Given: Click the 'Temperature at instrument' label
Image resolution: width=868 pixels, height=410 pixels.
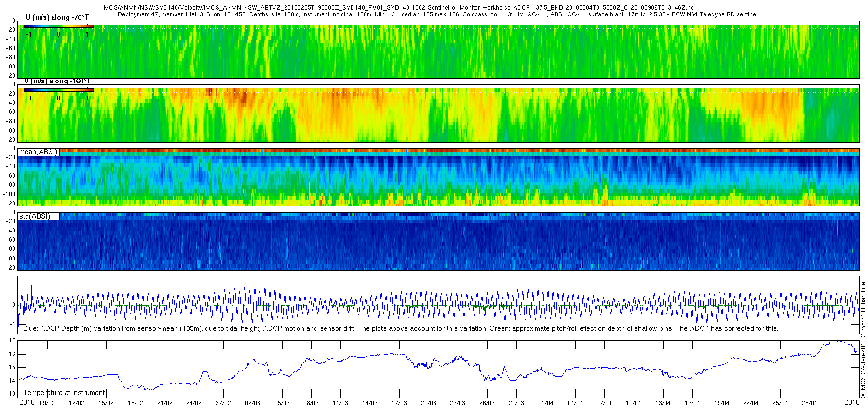Looking at the screenshot, I should (x=64, y=393).
